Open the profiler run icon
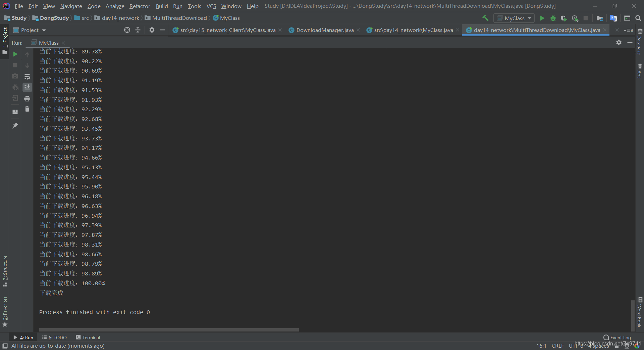Image resolution: width=644 pixels, height=350 pixels. click(x=575, y=18)
